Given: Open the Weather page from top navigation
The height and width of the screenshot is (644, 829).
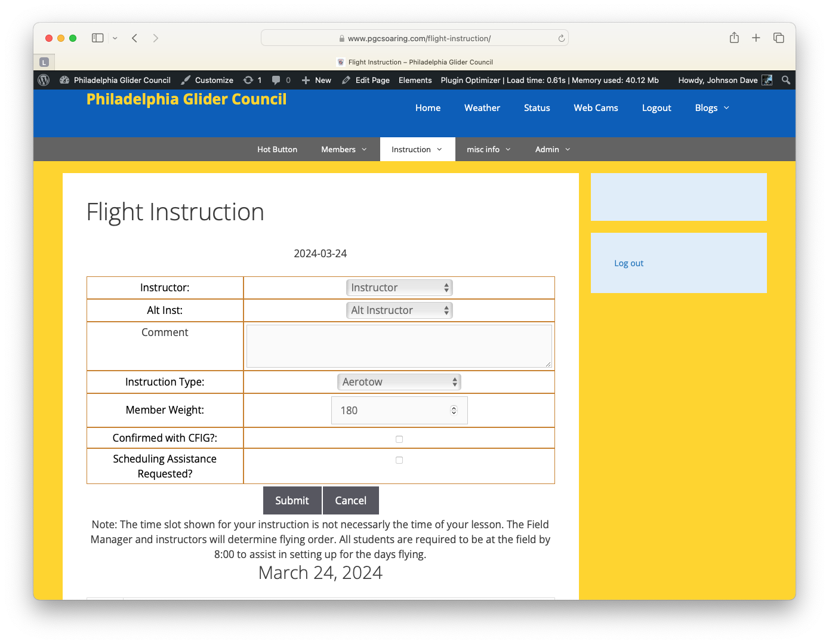Looking at the screenshot, I should coord(482,108).
